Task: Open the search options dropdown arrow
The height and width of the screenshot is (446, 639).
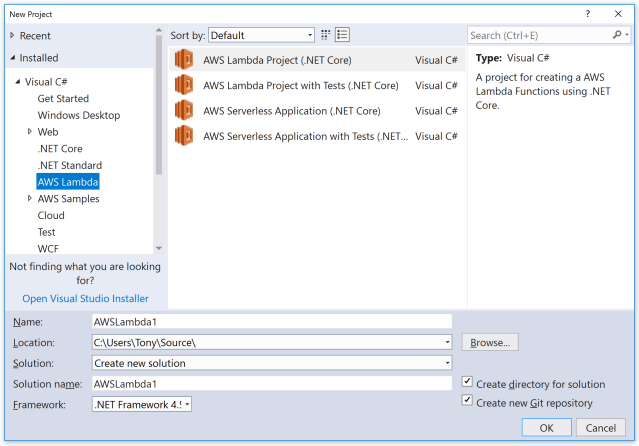Action: [627, 35]
